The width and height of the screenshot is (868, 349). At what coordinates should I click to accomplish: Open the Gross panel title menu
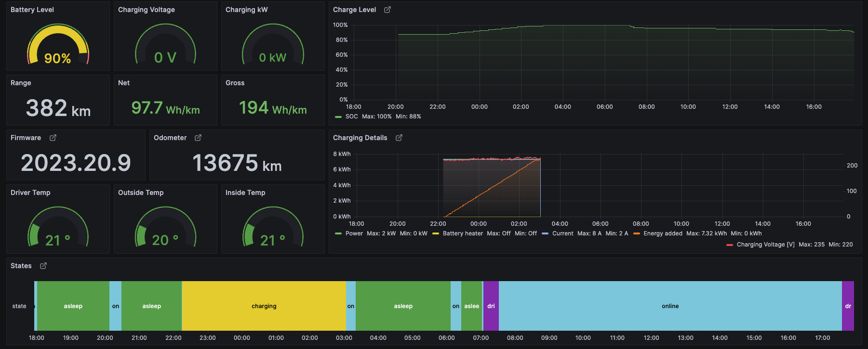pos(235,83)
